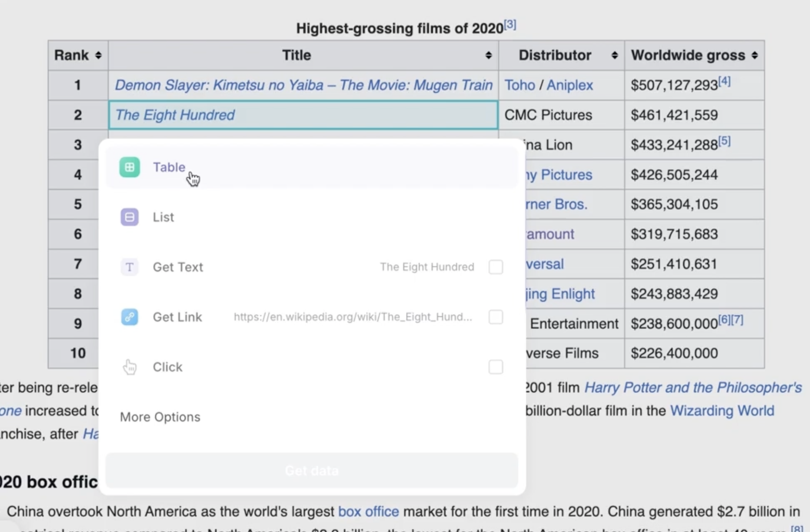Click the rank '2' cell
Screen dimensions: 810x532
[x=78, y=115]
